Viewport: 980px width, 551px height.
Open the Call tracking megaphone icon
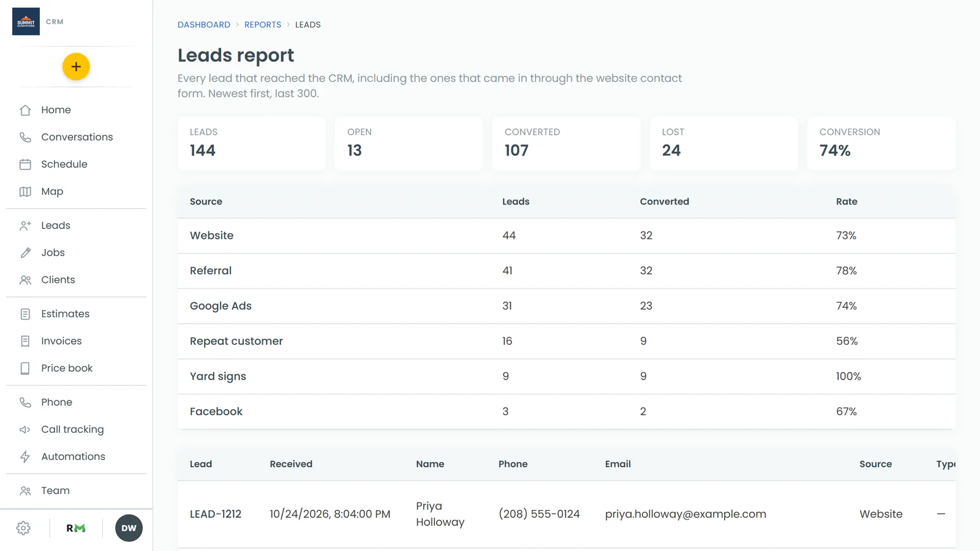(x=25, y=429)
